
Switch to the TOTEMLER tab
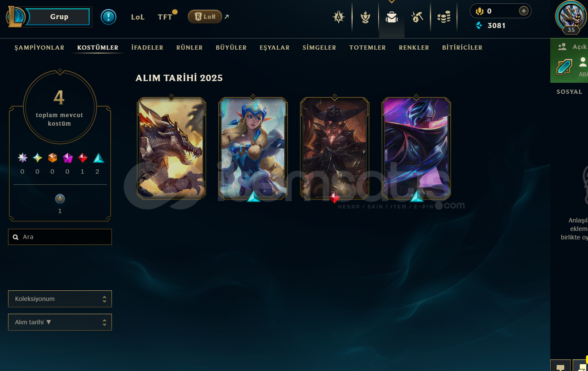[x=368, y=48]
